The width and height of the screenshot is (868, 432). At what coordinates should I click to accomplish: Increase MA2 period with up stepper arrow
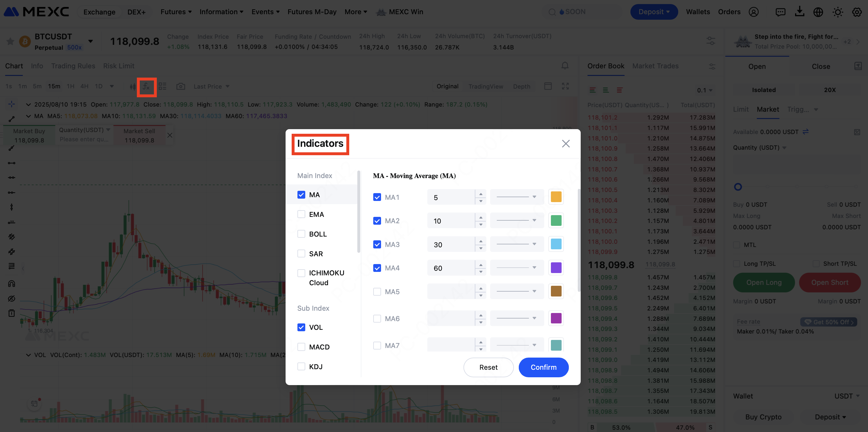click(481, 217)
